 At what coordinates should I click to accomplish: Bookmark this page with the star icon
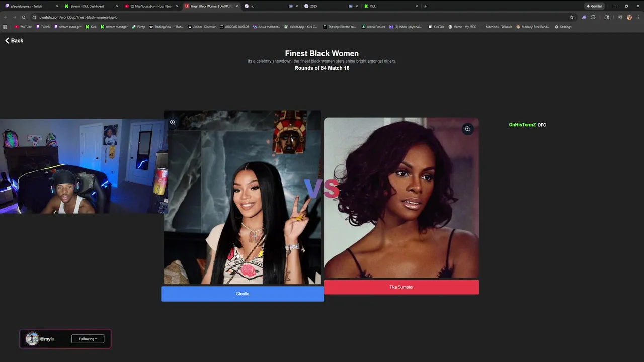[572, 17]
